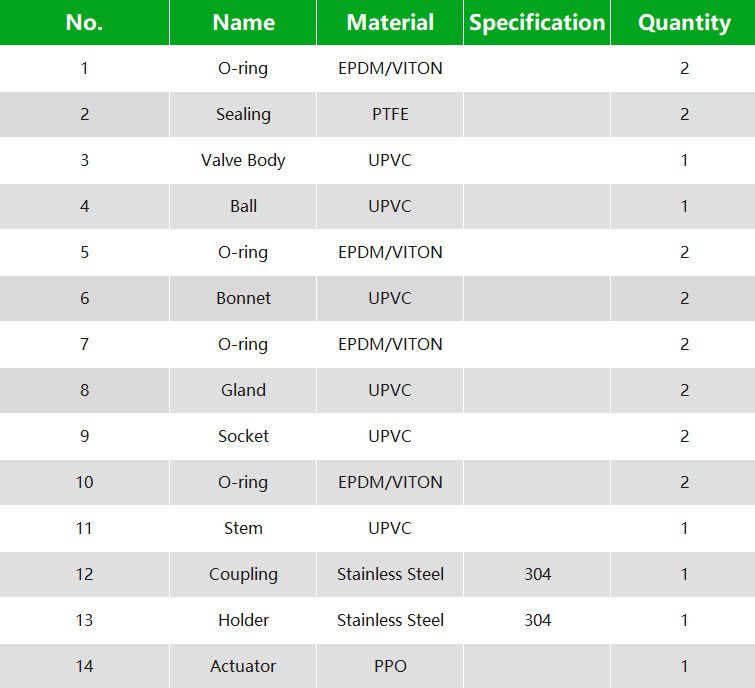Click the "Coupling" name cell
The width and height of the screenshot is (755, 688).
tap(243, 574)
